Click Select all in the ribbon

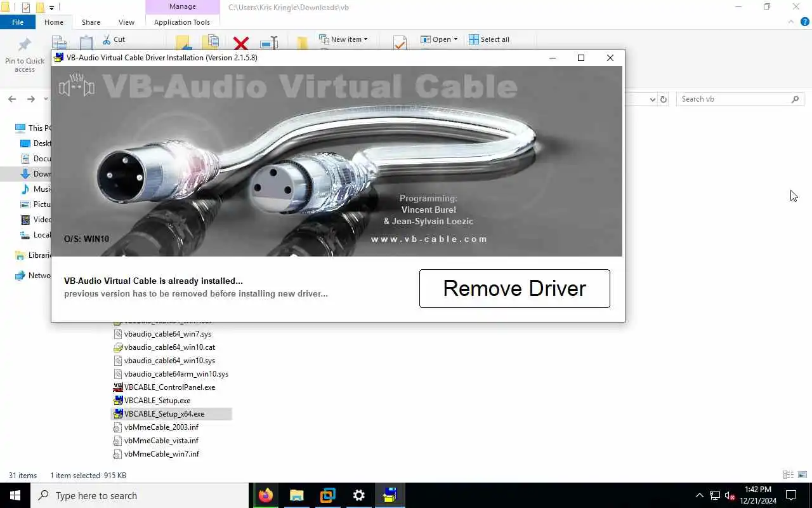point(488,39)
